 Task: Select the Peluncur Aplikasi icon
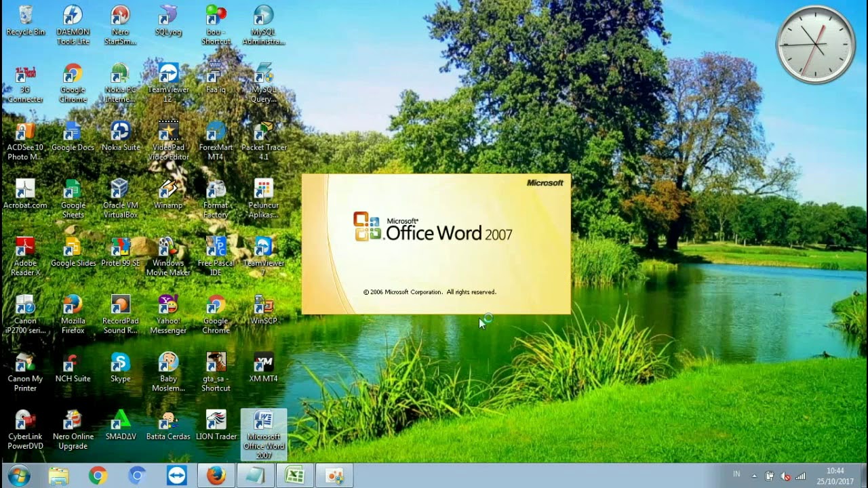point(263,199)
